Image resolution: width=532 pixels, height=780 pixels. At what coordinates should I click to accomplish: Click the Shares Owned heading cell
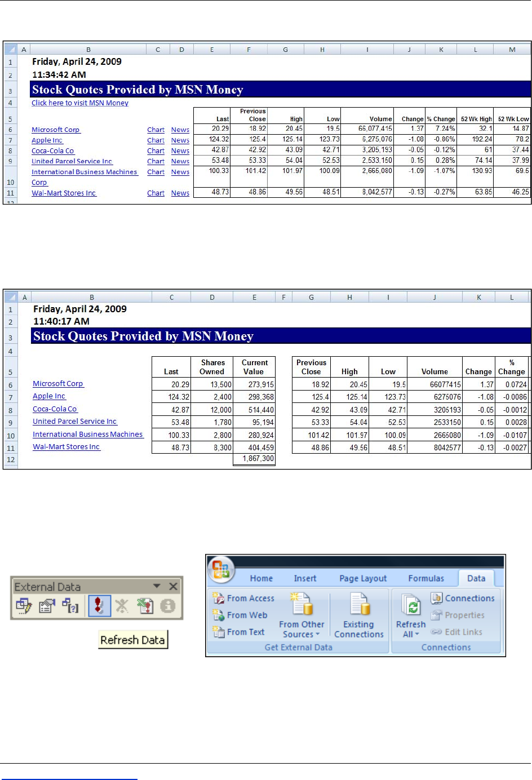(x=212, y=367)
